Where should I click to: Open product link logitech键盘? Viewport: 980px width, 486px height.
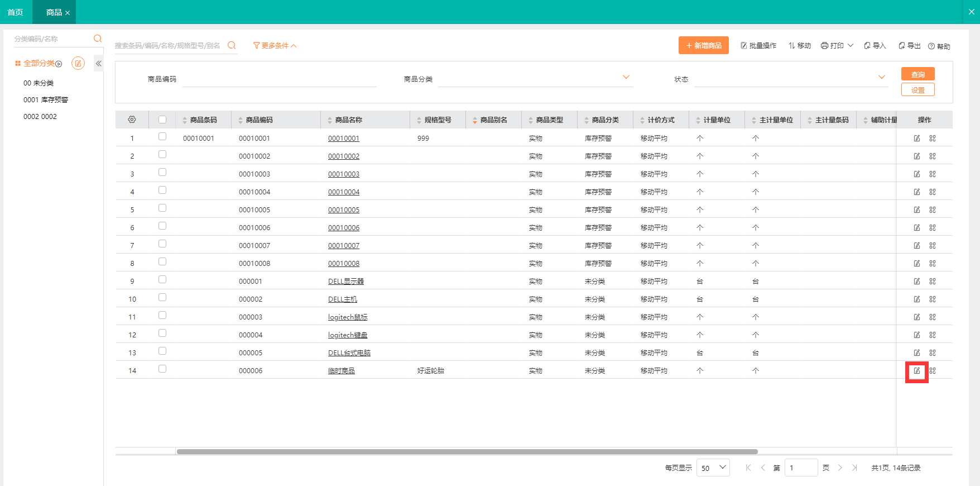click(348, 335)
